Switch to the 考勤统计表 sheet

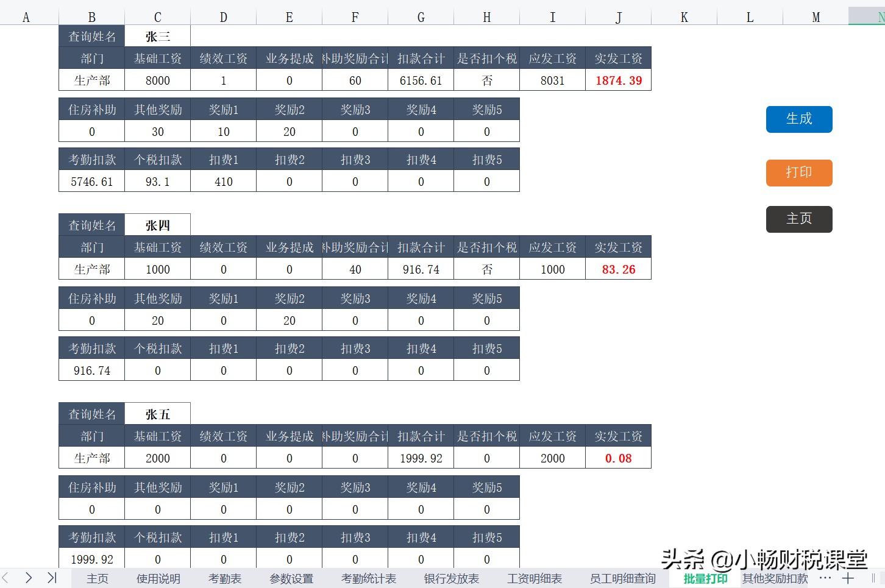368,578
